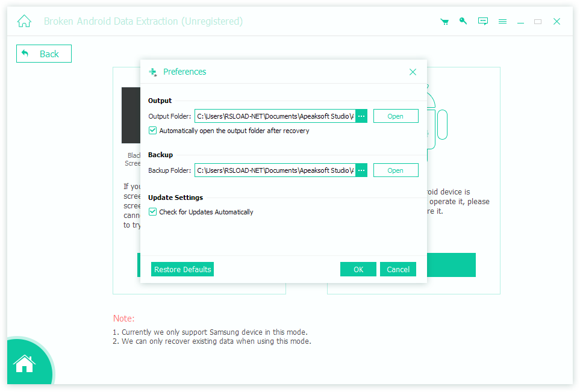Image resolution: width=580 pixels, height=392 pixels.
Task: Open the Backup Folder location
Action: coord(396,170)
